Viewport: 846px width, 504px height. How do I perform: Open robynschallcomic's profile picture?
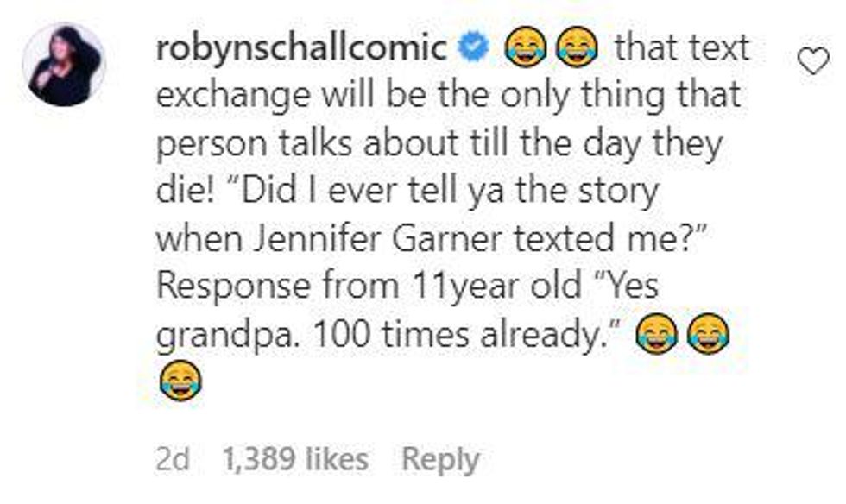coord(63,66)
